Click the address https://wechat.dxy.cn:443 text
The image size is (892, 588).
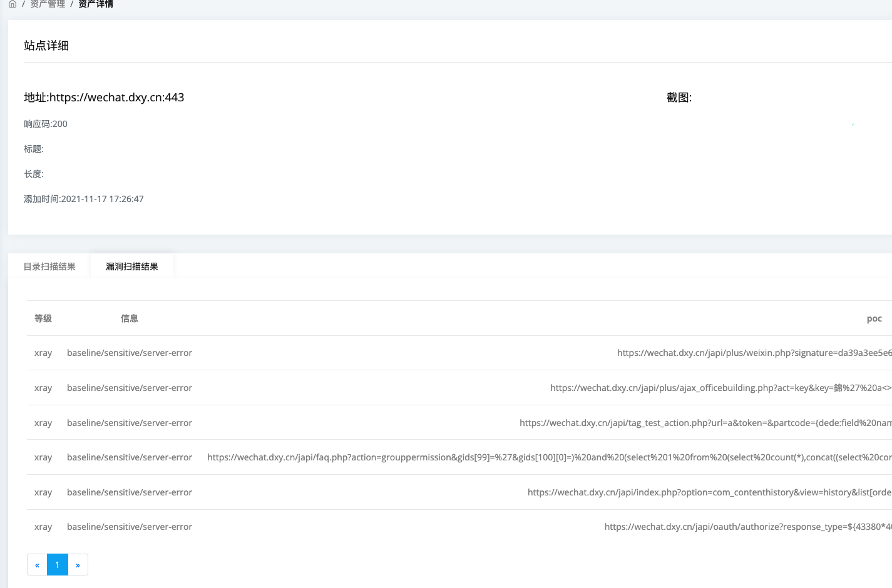pyautogui.click(x=104, y=98)
